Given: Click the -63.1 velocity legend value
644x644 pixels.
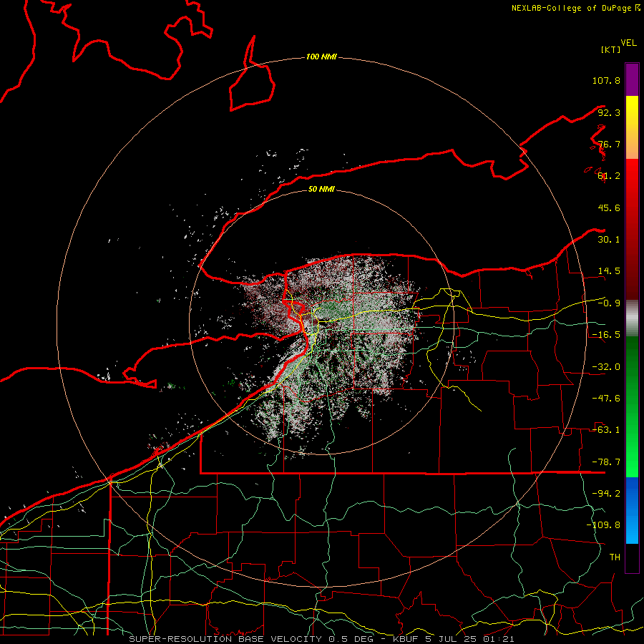Looking at the screenshot, I should coord(606,430).
